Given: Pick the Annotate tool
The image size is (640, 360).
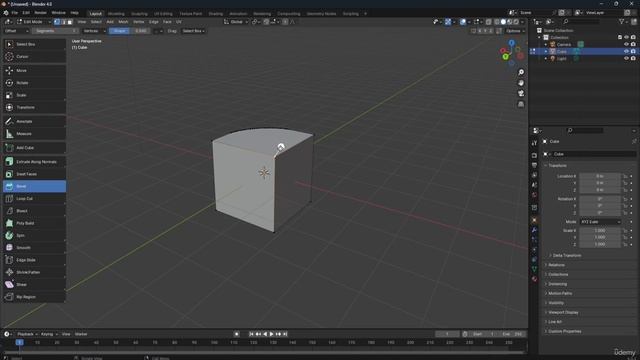Looking at the screenshot, I should pos(34,121).
